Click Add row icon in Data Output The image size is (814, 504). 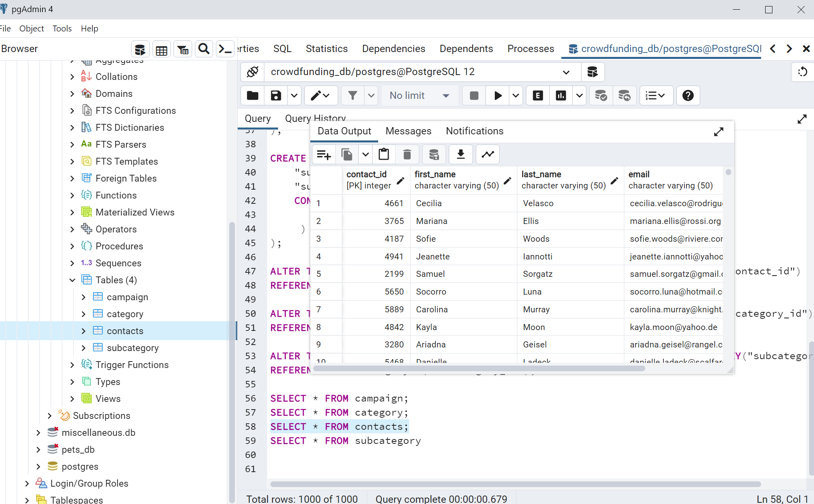click(x=324, y=155)
